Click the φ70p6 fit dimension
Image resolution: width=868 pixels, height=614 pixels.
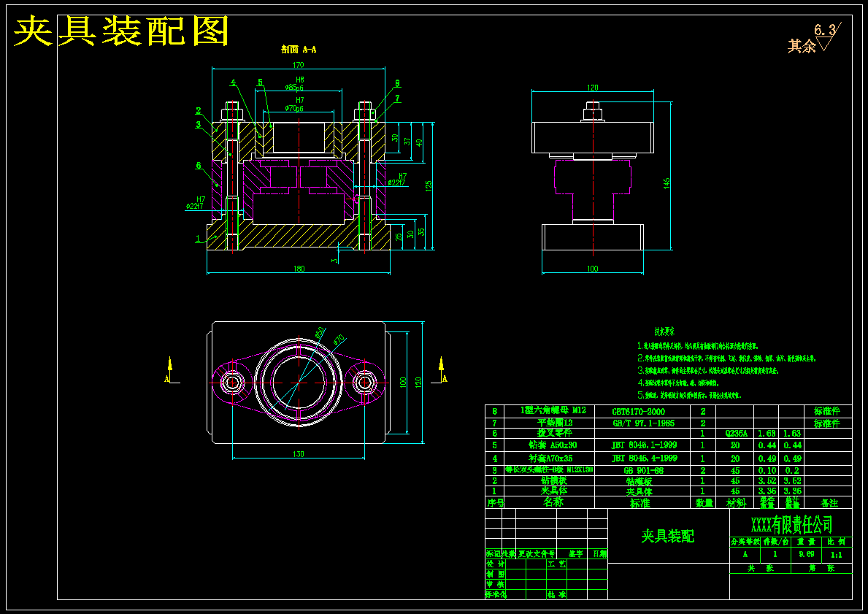click(294, 108)
